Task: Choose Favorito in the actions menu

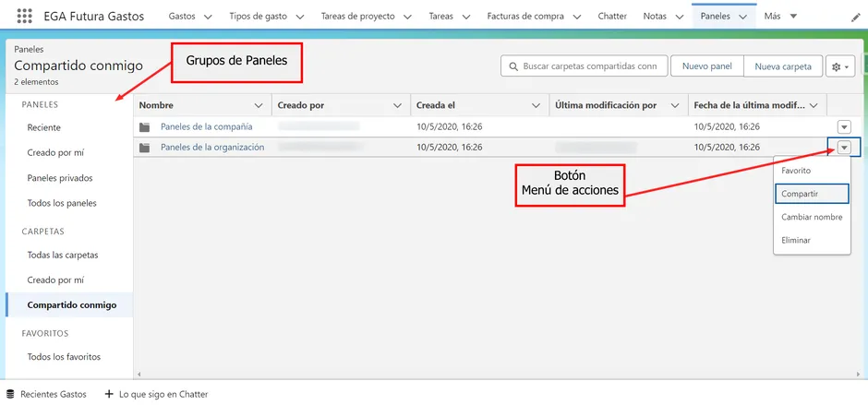Action: [x=812, y=171]
